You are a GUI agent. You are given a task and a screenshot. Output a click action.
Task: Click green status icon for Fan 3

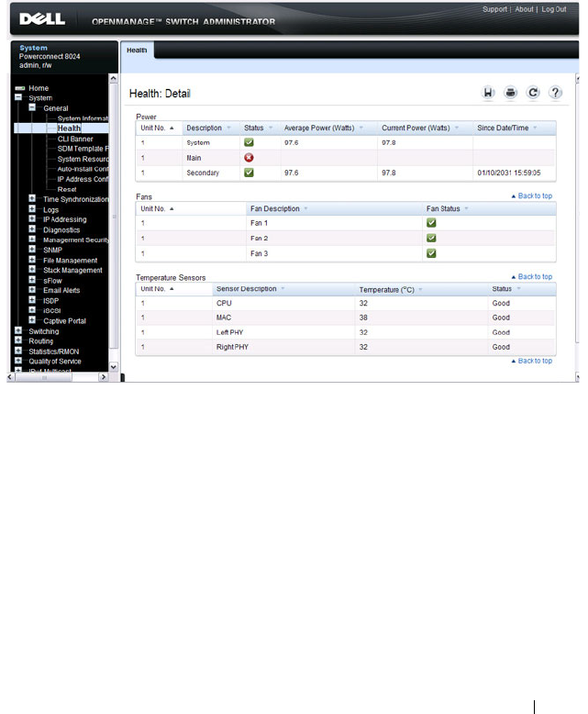point(431,253)
